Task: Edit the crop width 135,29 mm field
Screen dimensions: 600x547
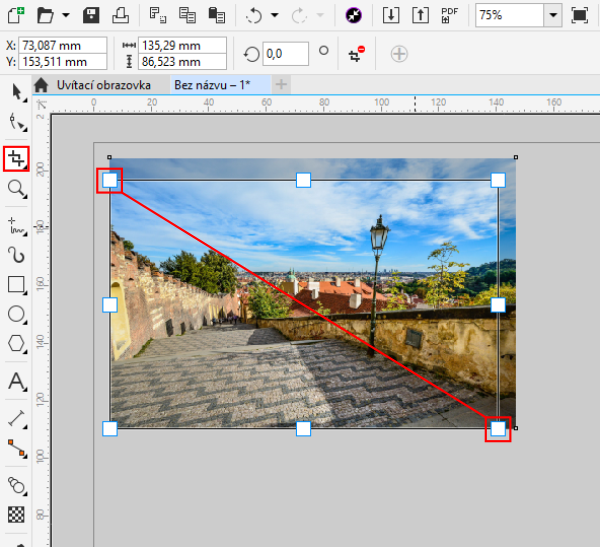Action: point(182,45)
